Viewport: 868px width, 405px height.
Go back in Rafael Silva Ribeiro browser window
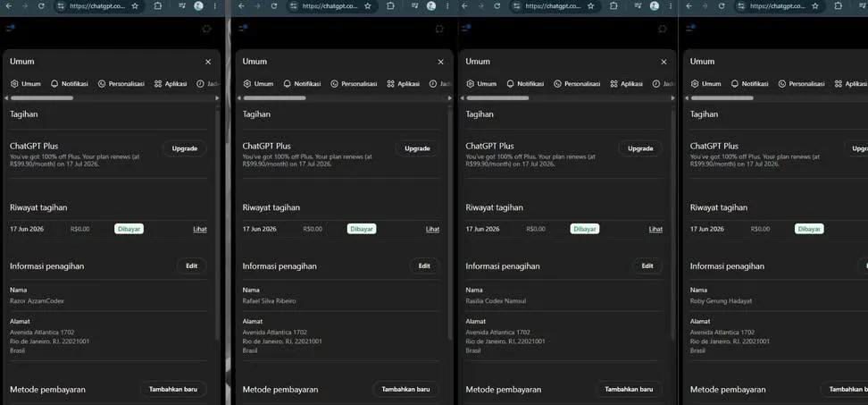[240, 6]
